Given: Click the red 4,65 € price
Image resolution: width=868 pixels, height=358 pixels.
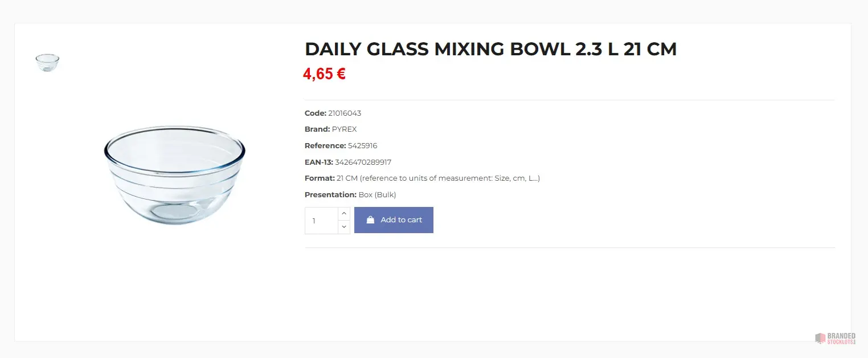Looking at the screenshot, I should [x=324, y=74].
